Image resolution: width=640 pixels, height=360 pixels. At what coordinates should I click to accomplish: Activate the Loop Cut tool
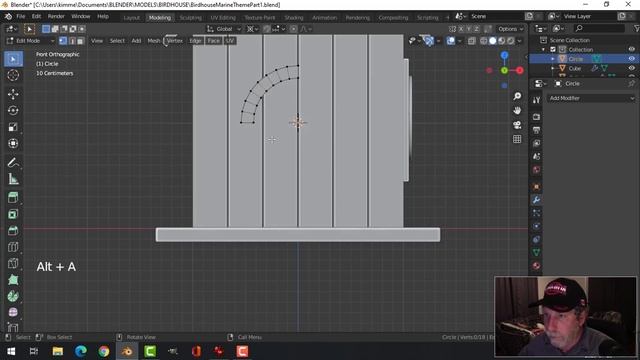[13, 247]
